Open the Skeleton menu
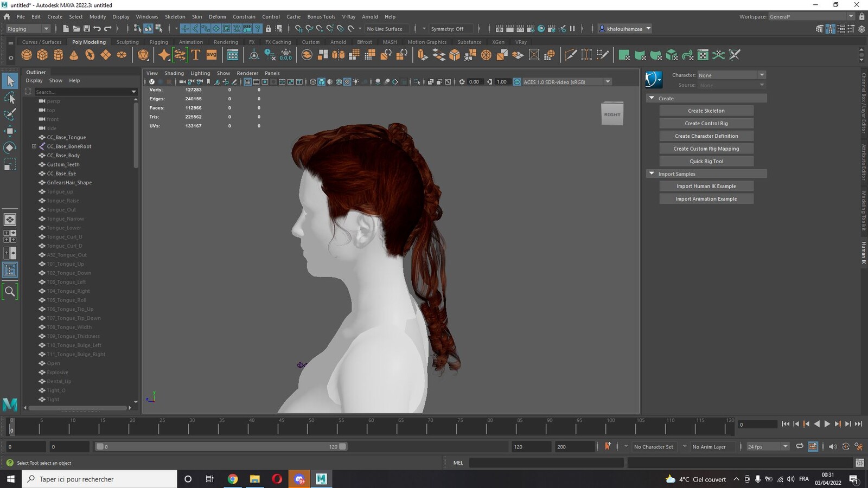Screen dimensions: 868x488 [x=175, y=17]
